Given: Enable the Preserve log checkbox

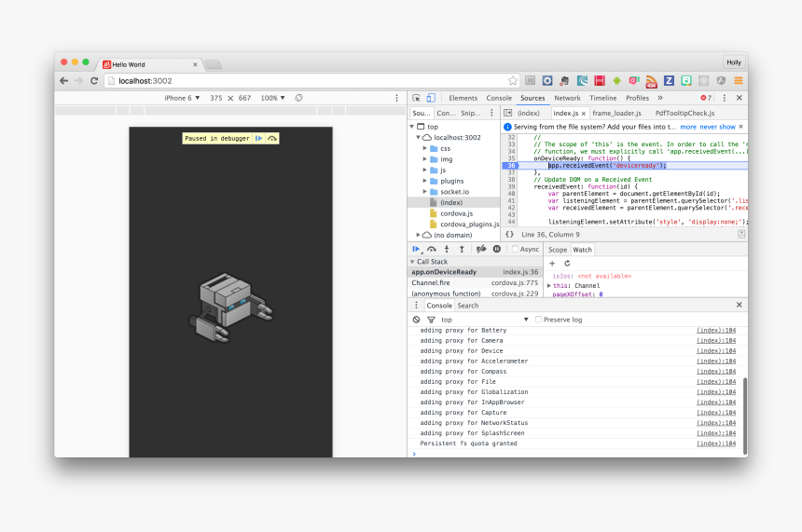Looking at the screenshot, I should [538, 320].
